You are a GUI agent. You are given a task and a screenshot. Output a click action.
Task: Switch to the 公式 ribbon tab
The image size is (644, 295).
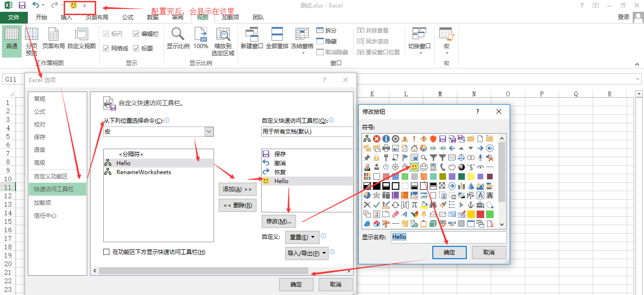[x=128, y=17]
